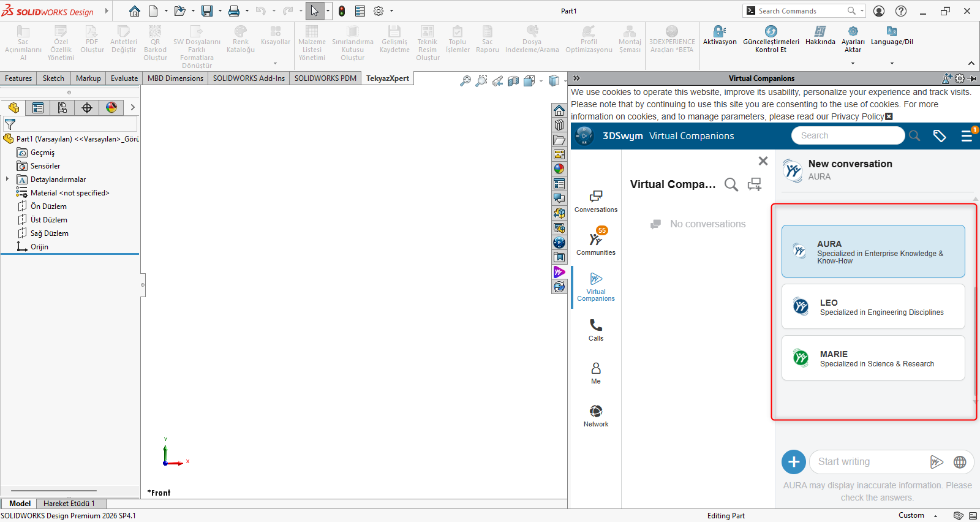Open the DimXpertManager tab icon
Screen dimensions: 980x522
pos(87,108)
